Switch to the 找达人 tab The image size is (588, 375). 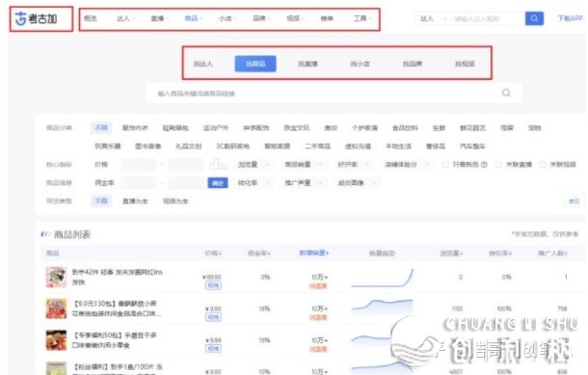202,64
